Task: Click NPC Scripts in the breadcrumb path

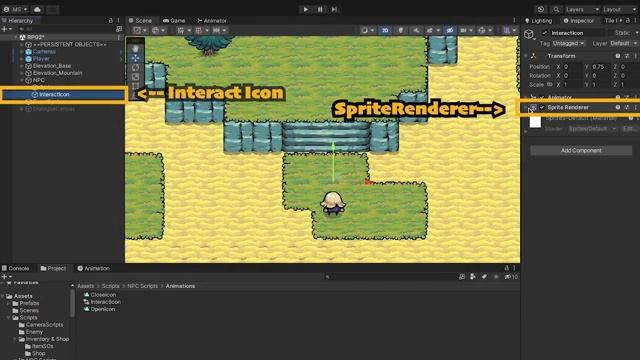Action: [142, 286]
